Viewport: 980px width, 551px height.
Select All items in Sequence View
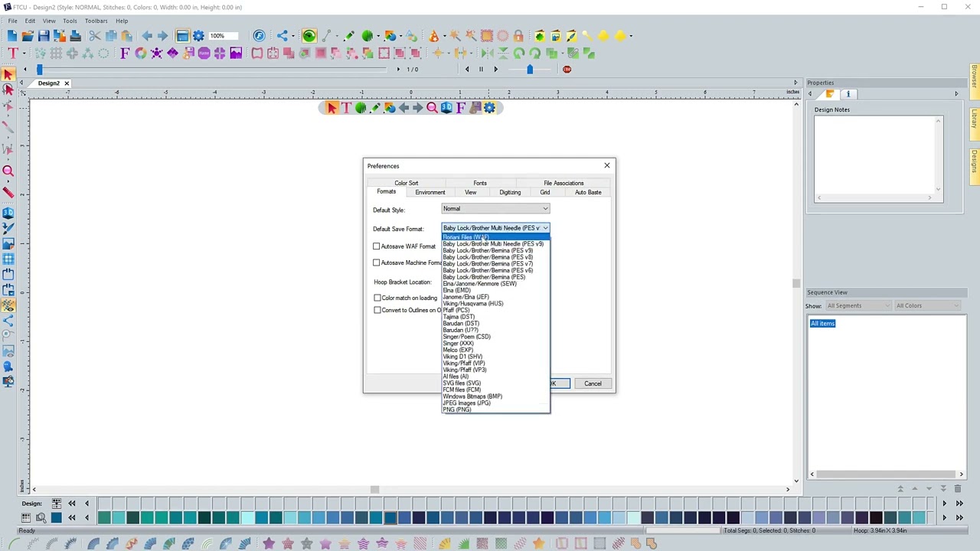823,324
